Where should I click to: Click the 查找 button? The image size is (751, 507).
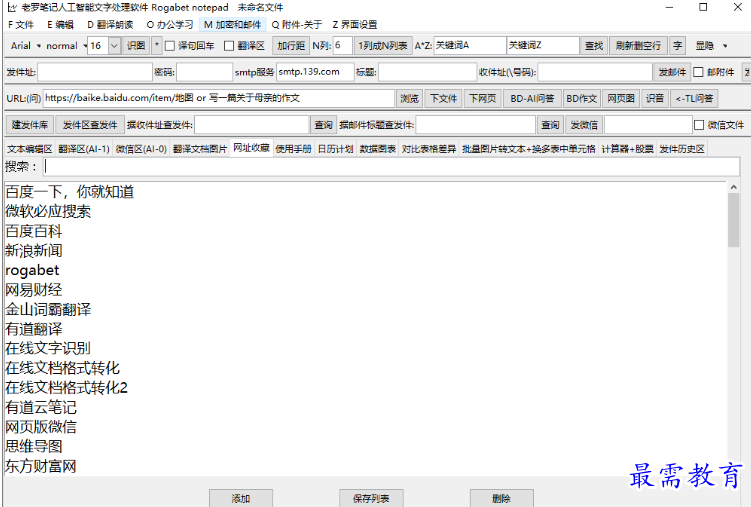pyautogui.click(x=593, y=46)
